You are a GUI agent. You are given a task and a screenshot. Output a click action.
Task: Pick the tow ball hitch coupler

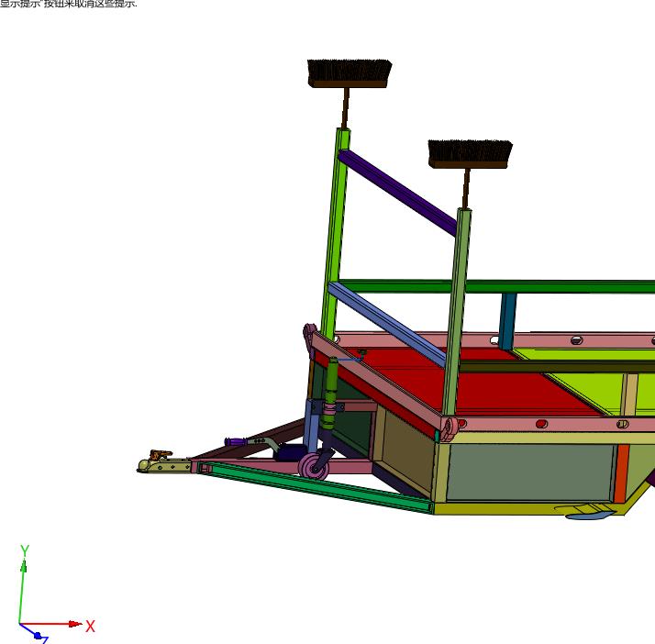(x=163, y=463)
